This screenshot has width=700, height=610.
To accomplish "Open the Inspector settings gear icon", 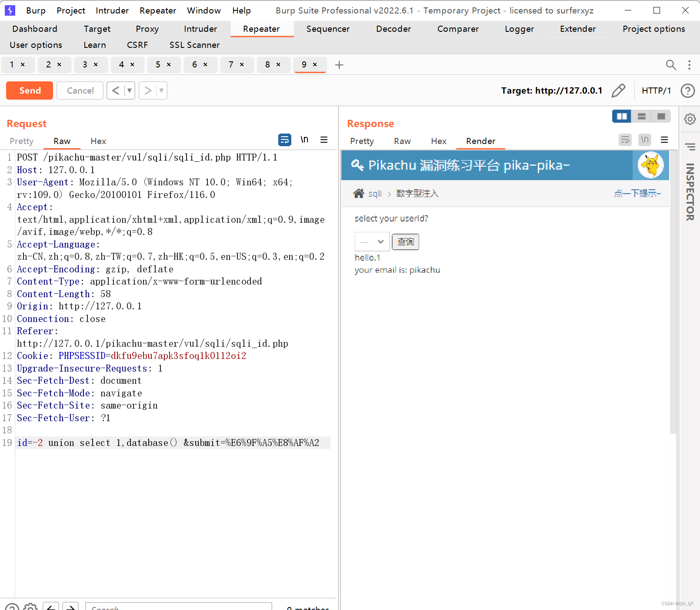I will click(690, 119).
